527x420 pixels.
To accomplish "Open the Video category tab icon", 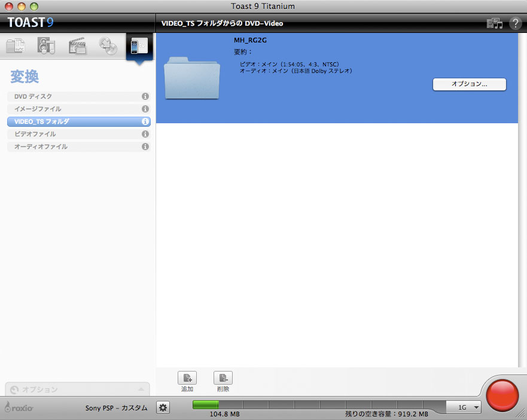I will click(77, 46).
